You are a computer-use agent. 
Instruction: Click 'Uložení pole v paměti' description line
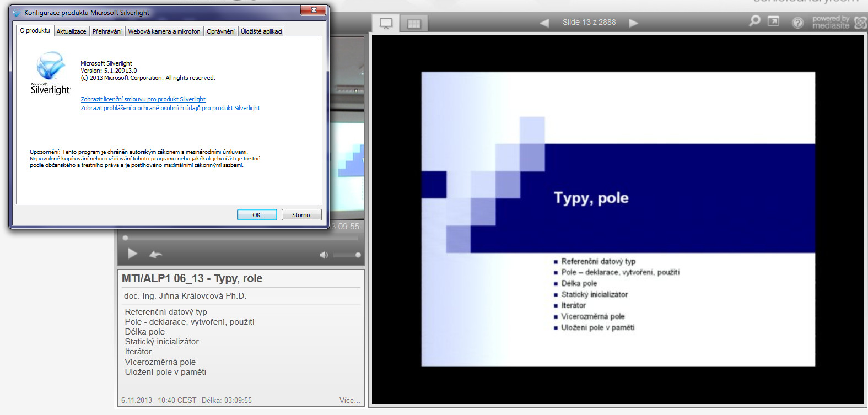pyautogui.click(x=165, y=372)
